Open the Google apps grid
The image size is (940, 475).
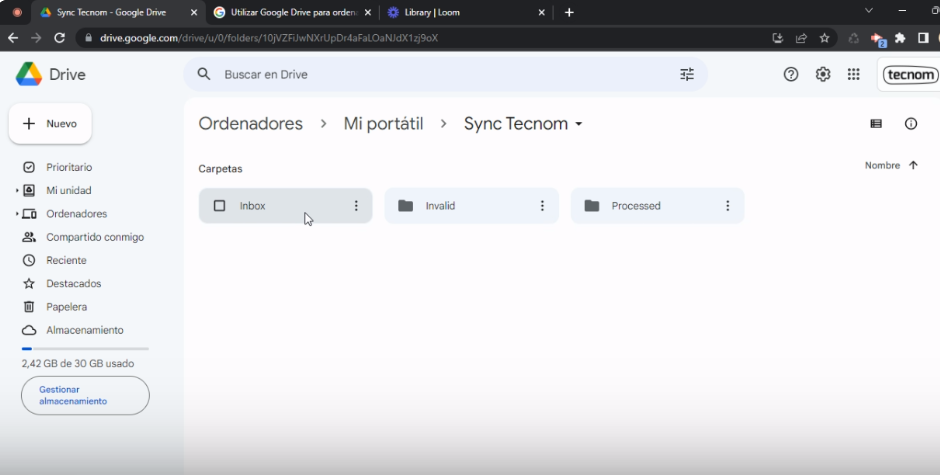tap(854, 74)
